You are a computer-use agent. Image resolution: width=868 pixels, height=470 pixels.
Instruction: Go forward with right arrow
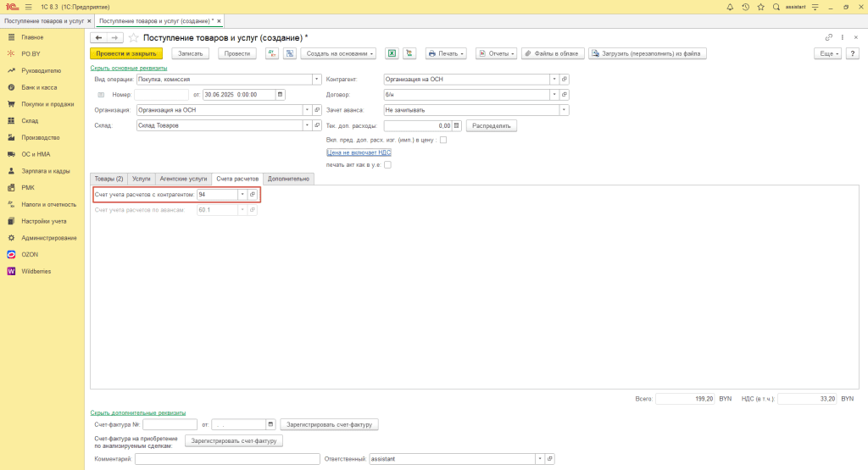[114, 37]
